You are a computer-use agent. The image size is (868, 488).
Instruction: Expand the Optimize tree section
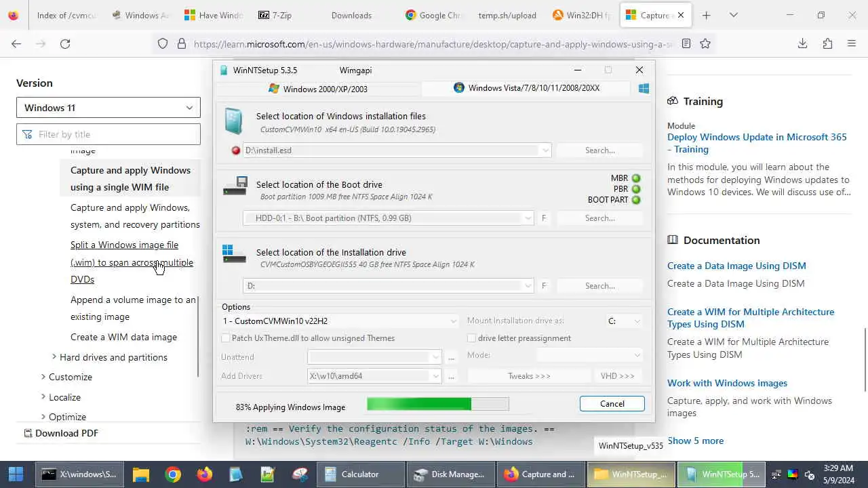coord(43,417)
